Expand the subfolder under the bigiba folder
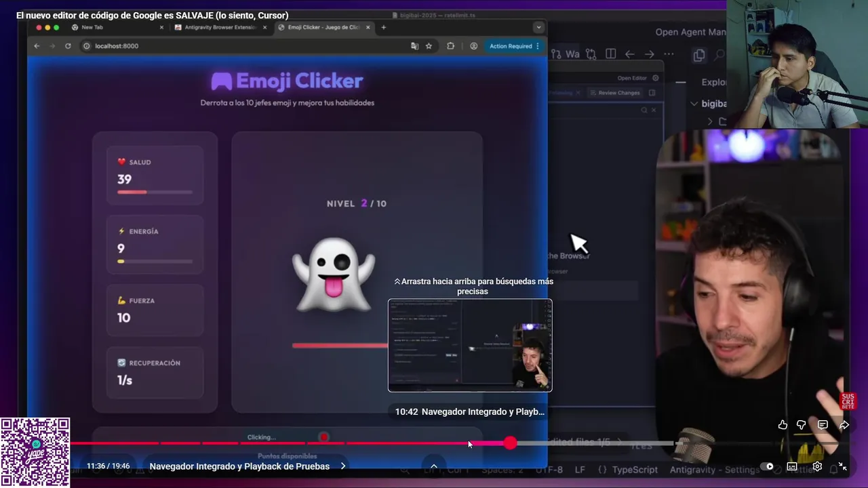 [710, 121]
